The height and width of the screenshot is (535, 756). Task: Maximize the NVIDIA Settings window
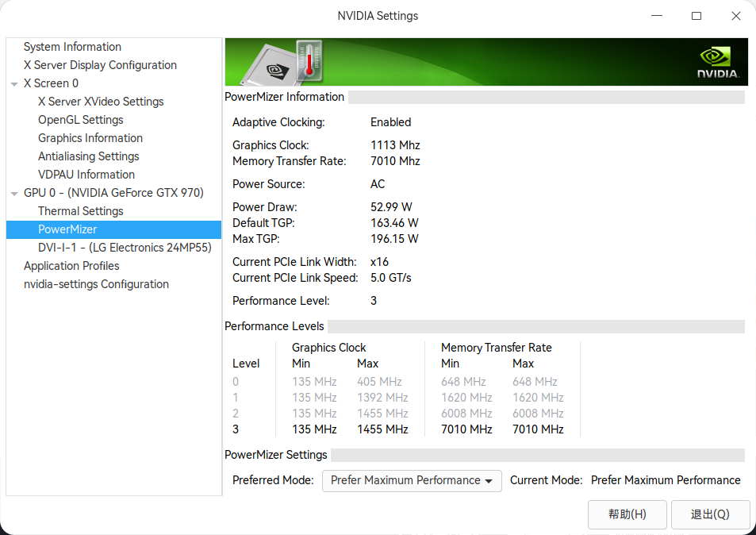(x=697, y=16)
